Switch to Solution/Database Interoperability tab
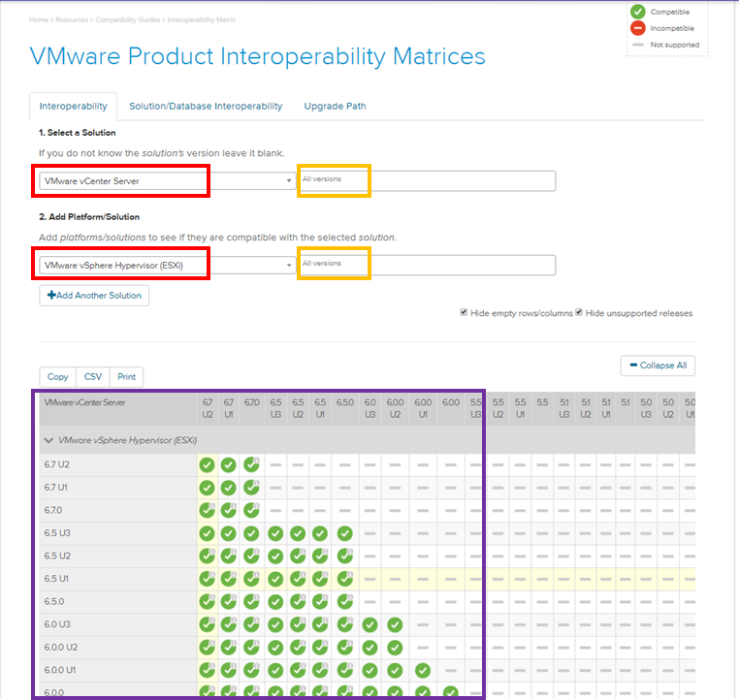This screenshot has height=700, width=739. [206, 106]
